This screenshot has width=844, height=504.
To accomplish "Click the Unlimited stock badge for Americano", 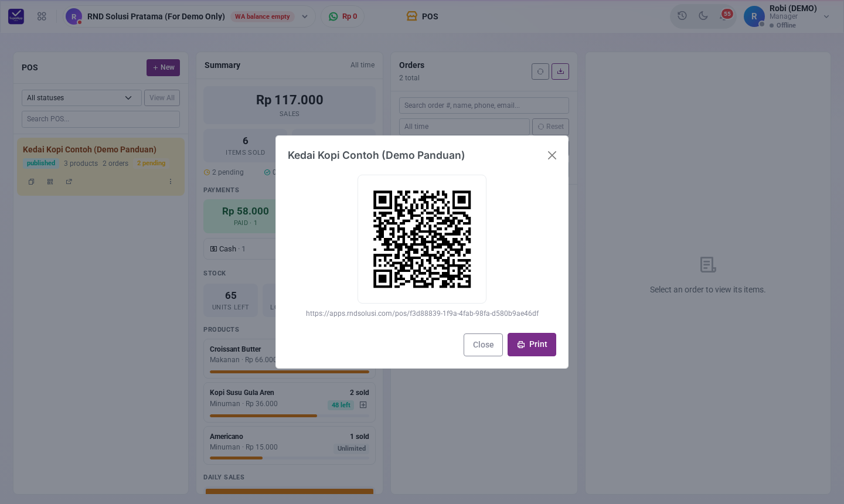I will 352,448.
